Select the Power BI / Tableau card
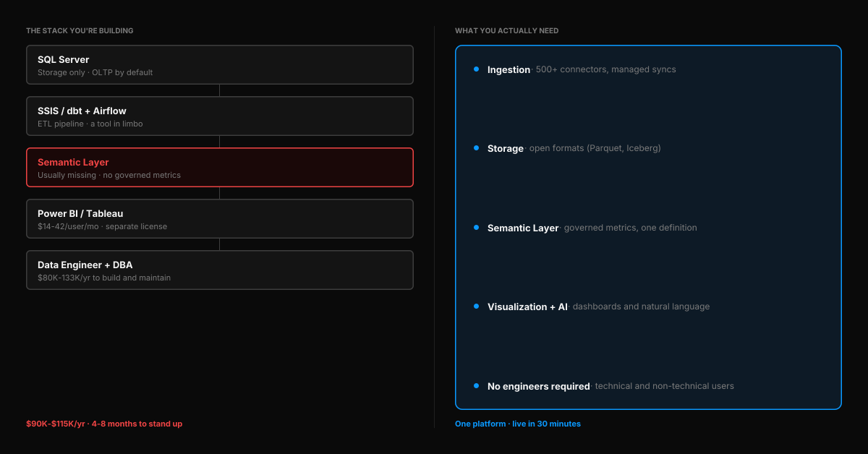This screenshot has width=868, height=454. click(220, 219)
